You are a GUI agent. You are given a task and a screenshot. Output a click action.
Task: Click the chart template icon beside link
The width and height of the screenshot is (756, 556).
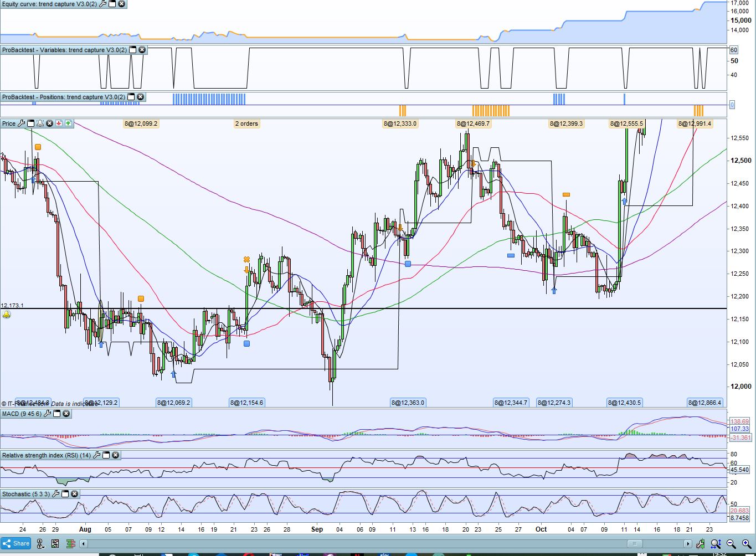tap(54, 544)
